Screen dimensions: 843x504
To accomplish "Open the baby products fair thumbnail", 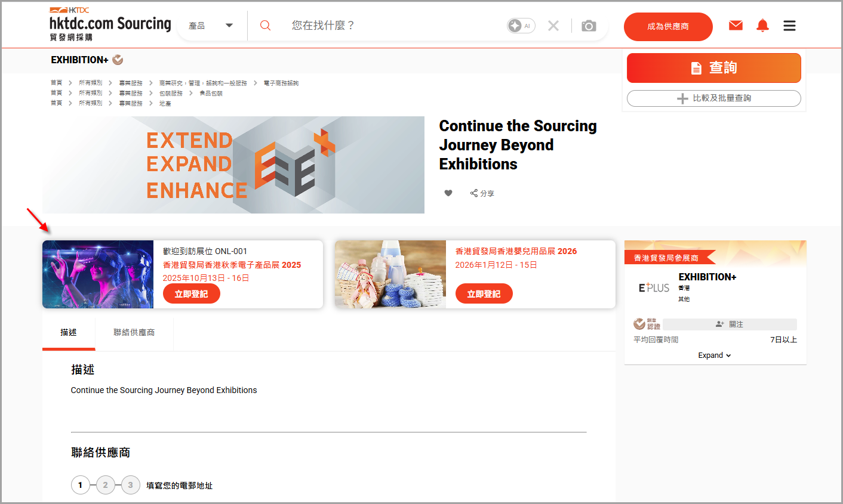I will pos(390,274).
